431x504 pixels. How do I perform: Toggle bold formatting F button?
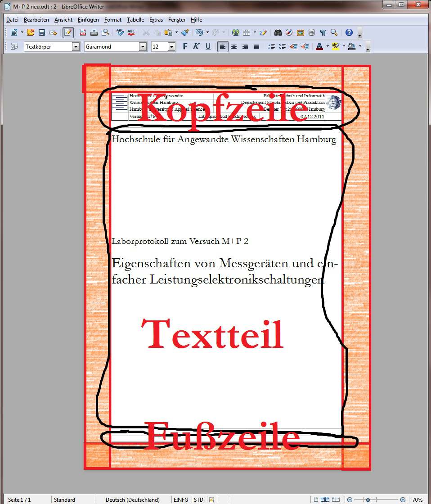(185, 46)
